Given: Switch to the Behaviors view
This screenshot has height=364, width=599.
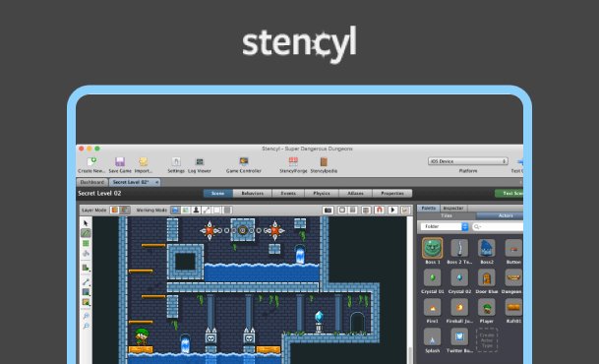Looking at the screenshot, I should click(252, 193).
